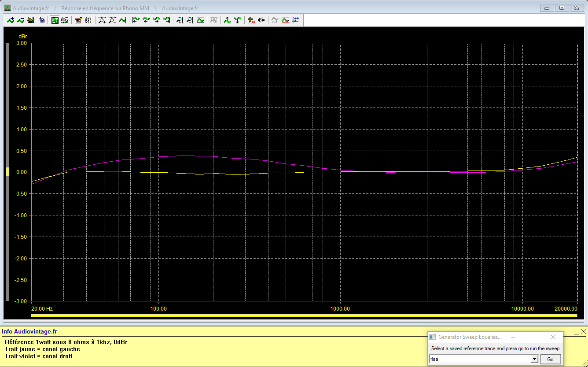The image size is (588, 367).
Task: Click the Generator Sweep dialog title icon
Action: tap(433, 337)
